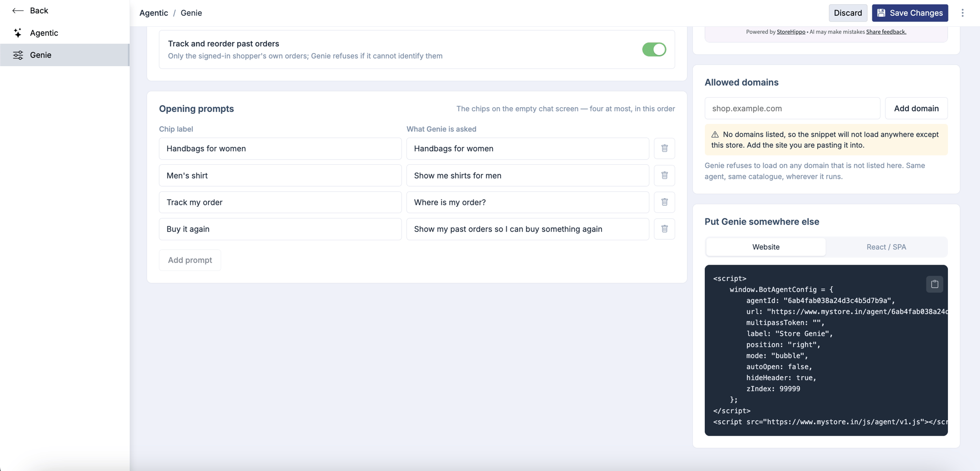Select the Website snippet tab
Screen dimensions: 980x471
(x=766, y=247)
